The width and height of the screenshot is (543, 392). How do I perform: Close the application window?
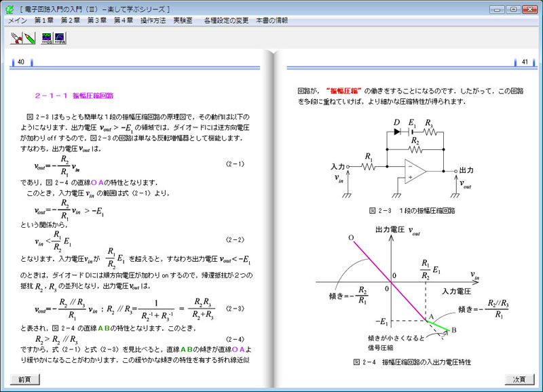[530, 9]
